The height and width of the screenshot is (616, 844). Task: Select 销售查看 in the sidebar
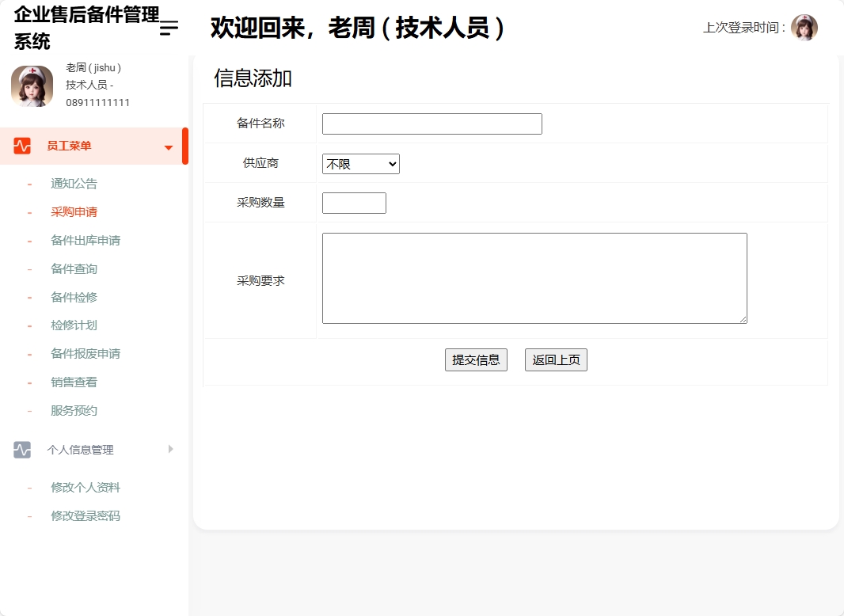(74, 382)
